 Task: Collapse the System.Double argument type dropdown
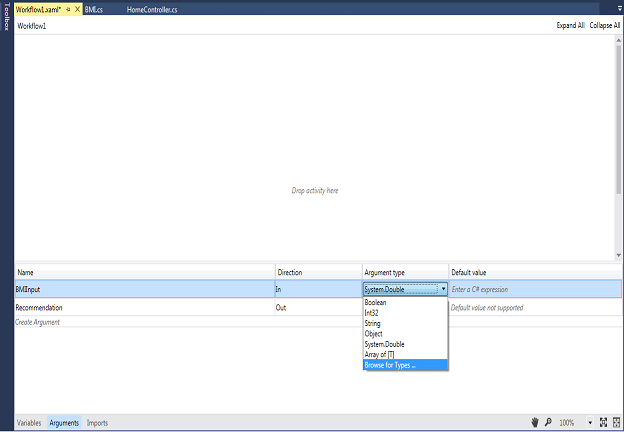(443, 289)
